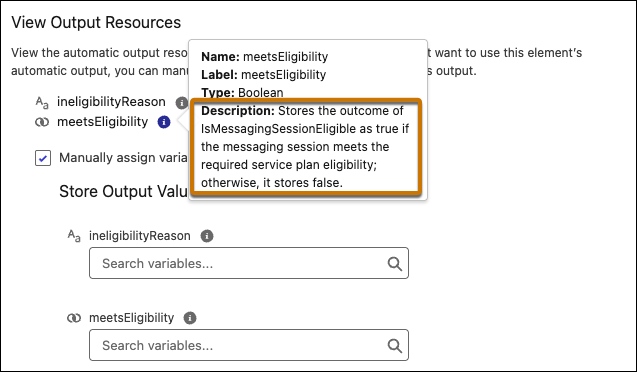Open the ineligibilityReason Search variables combo box
The height and width of the screenshot is (372, 637).
249,263
